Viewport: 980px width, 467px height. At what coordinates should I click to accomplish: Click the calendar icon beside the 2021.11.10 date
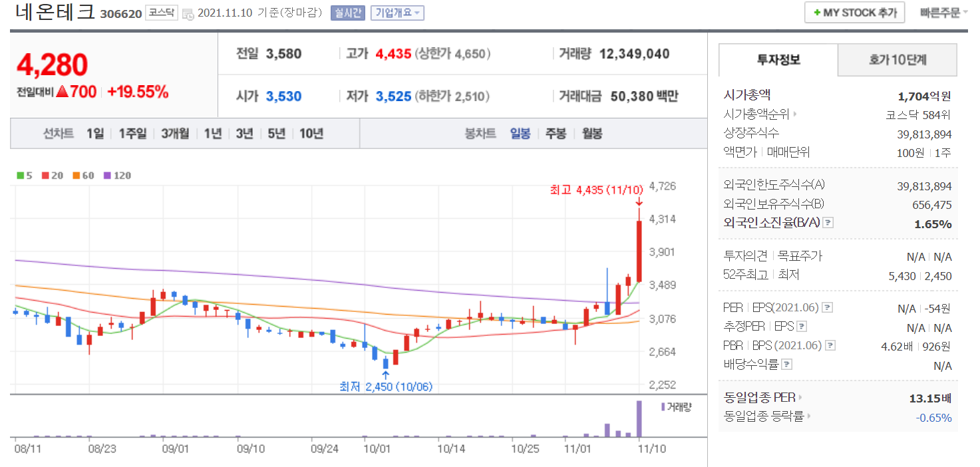[x=188, y=13]
